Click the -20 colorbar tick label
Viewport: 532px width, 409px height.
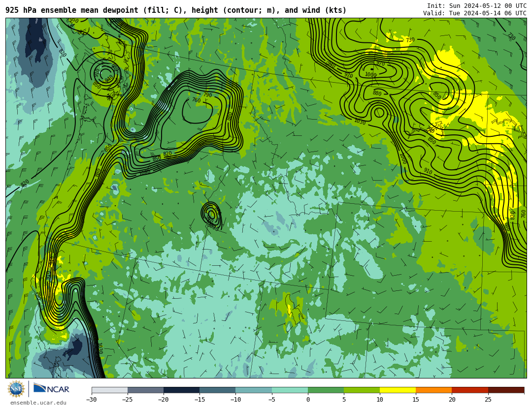tap(163, 400)
